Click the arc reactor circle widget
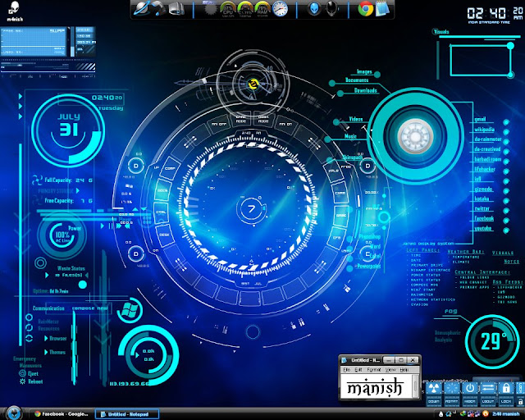The width and height of the screenshot is (525, 420). (x=416, y=136)
